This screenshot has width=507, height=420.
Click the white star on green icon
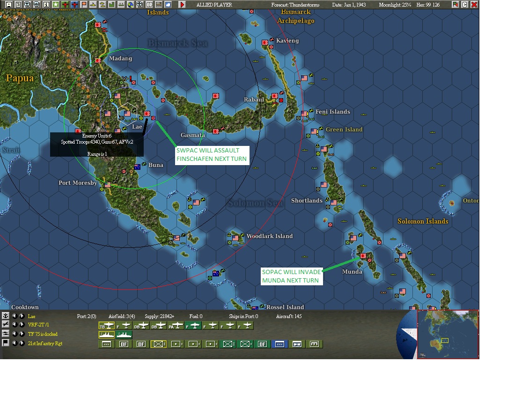(55, 5)
